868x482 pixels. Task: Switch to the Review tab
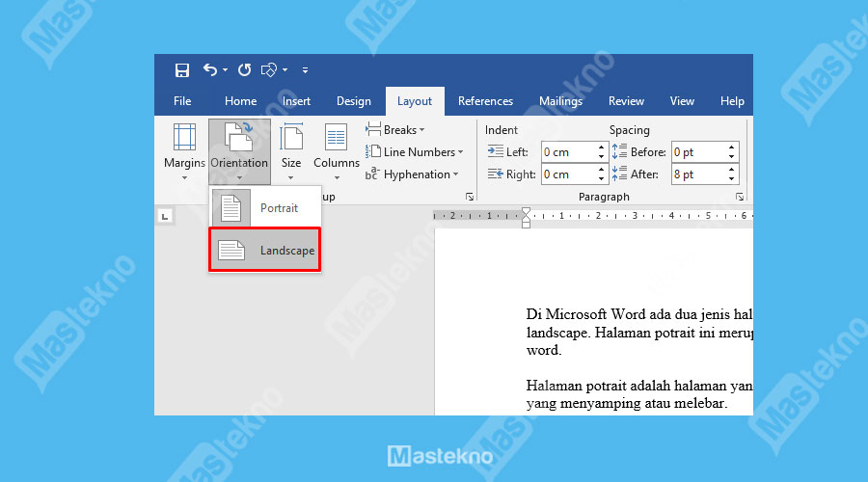click(x=626, y=101)
